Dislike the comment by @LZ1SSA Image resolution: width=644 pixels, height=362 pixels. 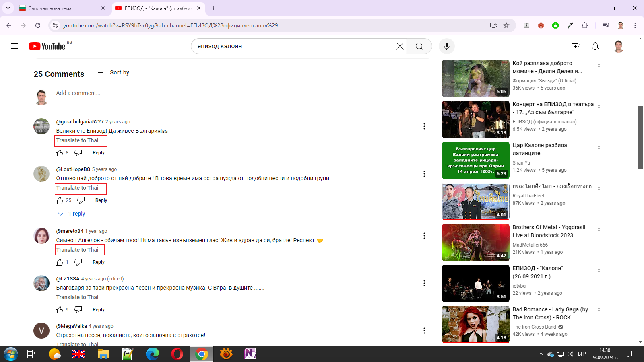tap(78, 310)
